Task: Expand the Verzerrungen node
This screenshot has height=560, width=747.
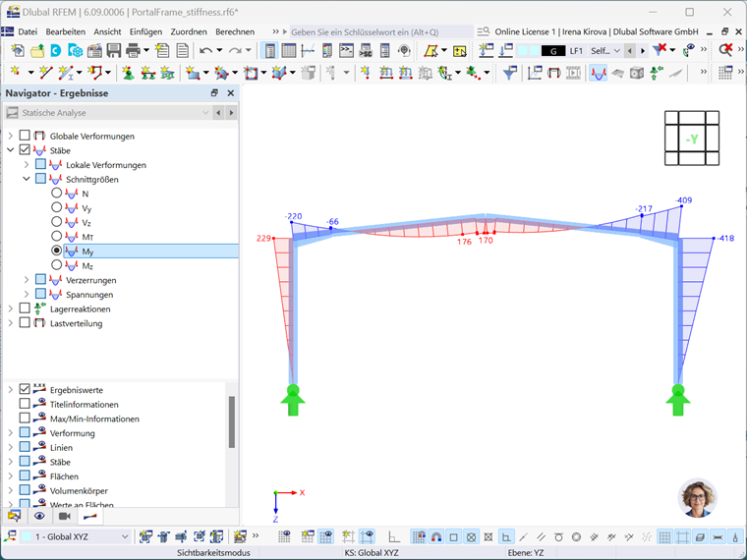Action: [x=27, y=280]
